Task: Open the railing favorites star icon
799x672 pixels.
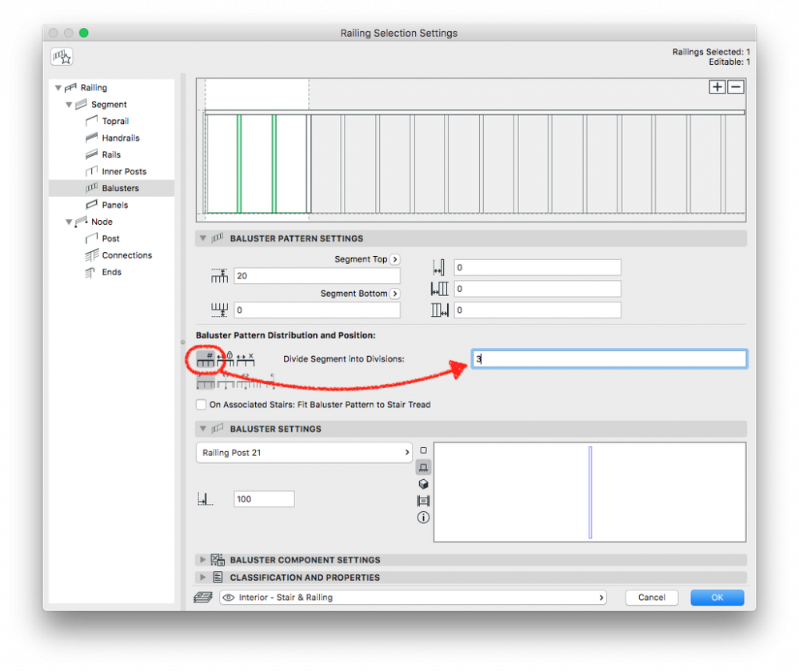Action: 62,56
